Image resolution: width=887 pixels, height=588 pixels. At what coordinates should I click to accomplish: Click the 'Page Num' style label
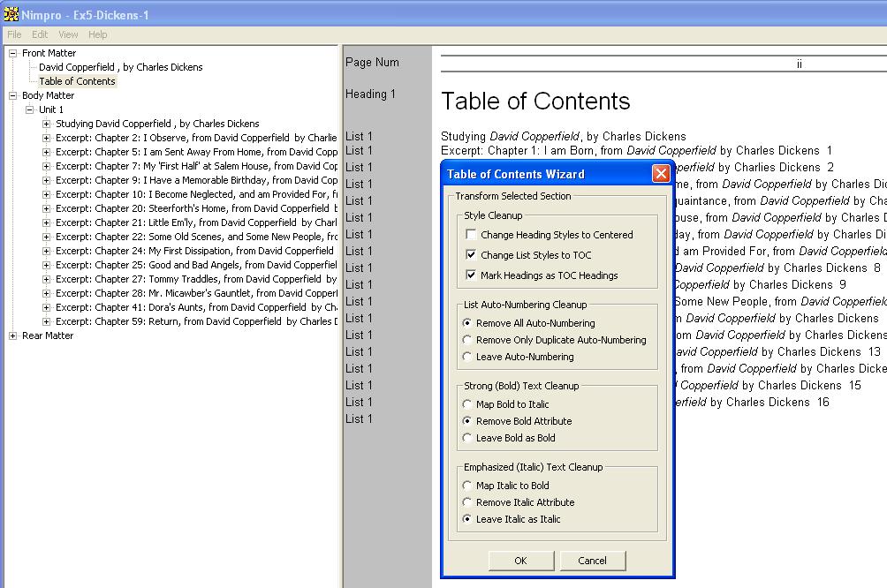pyautogui.click(x=372, y=62)
